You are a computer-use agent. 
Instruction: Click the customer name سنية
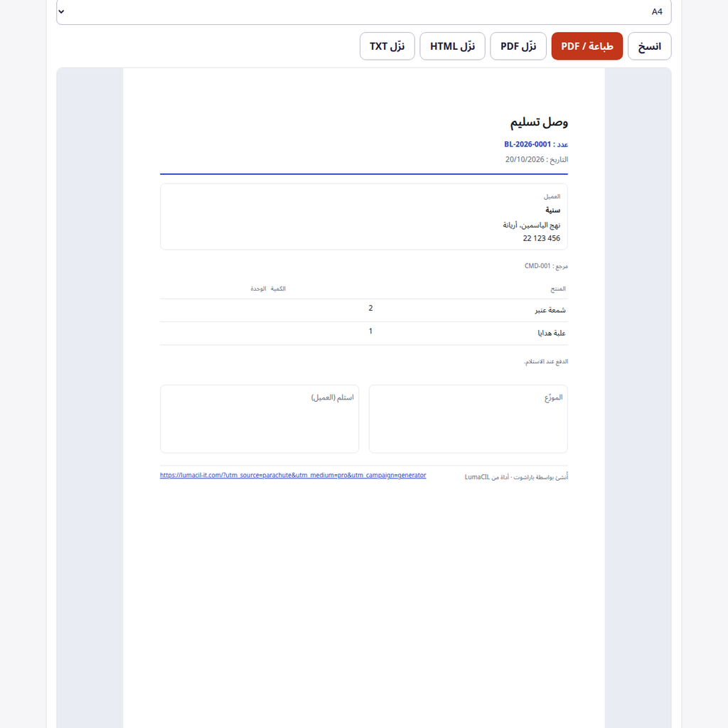552,210
